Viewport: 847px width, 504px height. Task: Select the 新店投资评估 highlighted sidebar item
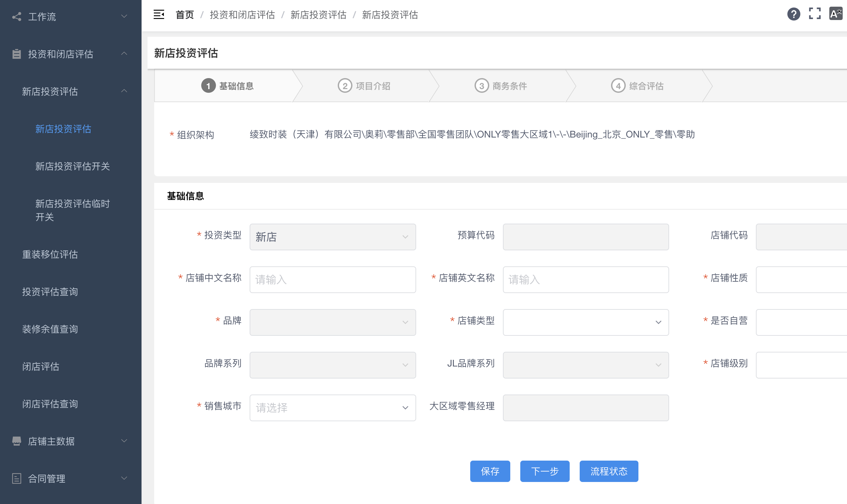[63, 129]
